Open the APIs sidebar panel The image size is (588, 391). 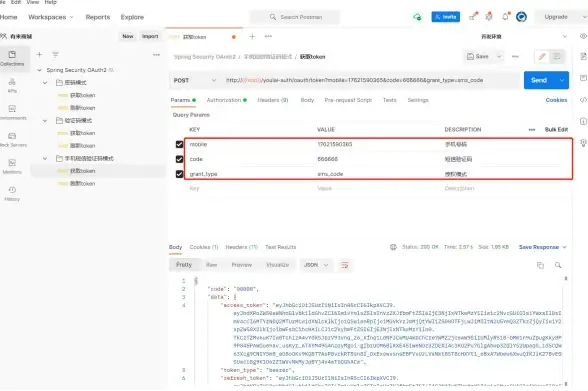click(12, 85)
